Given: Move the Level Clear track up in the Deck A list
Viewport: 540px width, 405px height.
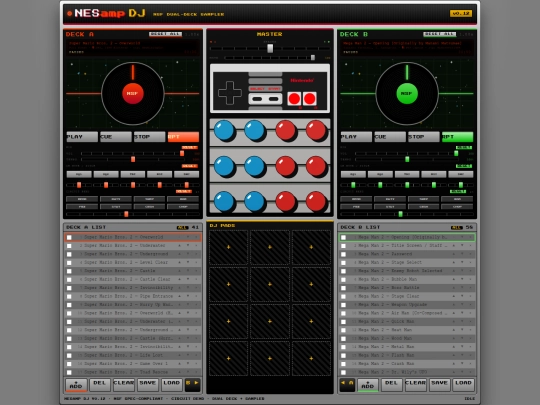Looking at the screenshot, I should point(179,262).
